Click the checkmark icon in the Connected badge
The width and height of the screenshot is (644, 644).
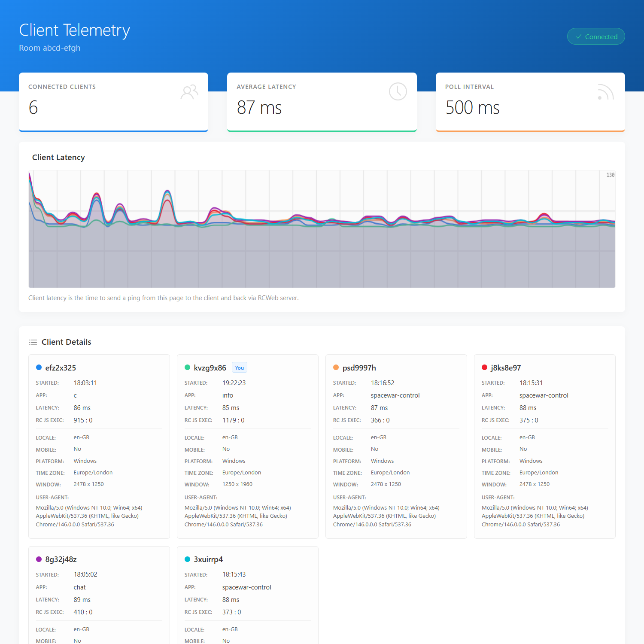(579, 36)
